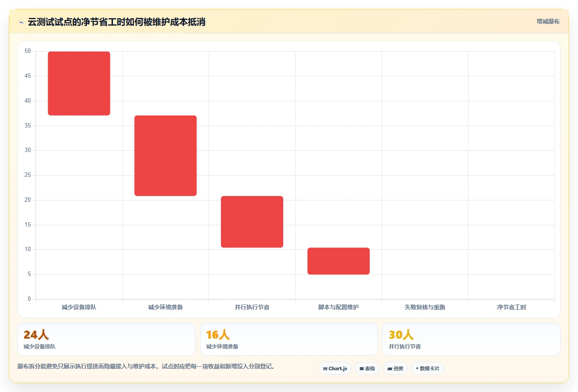Viewport: 578px width, 392px height.
Task: Click the 16人 value card
Action: pyautogui.click(x=289, y=339)
